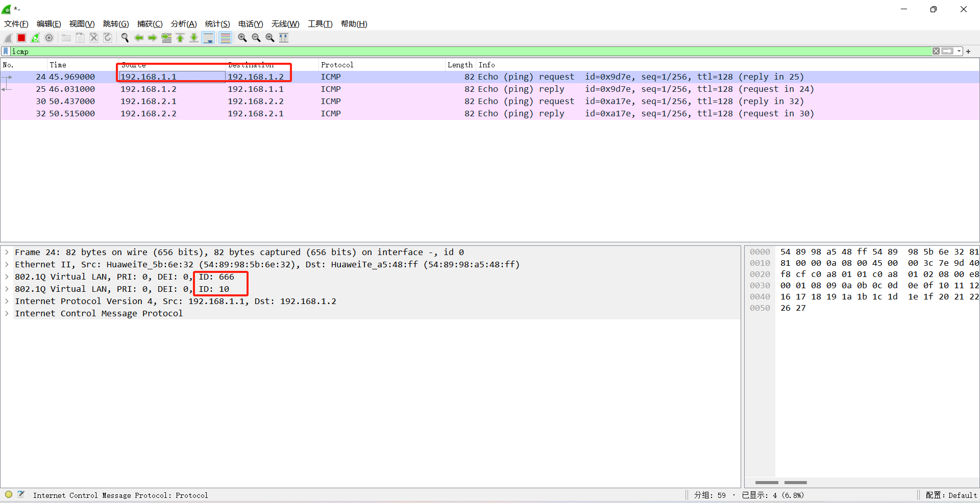Expand the 802.1Q VLAN ID 10 row
Screen dimensions: 980x503
coord(7,289)
